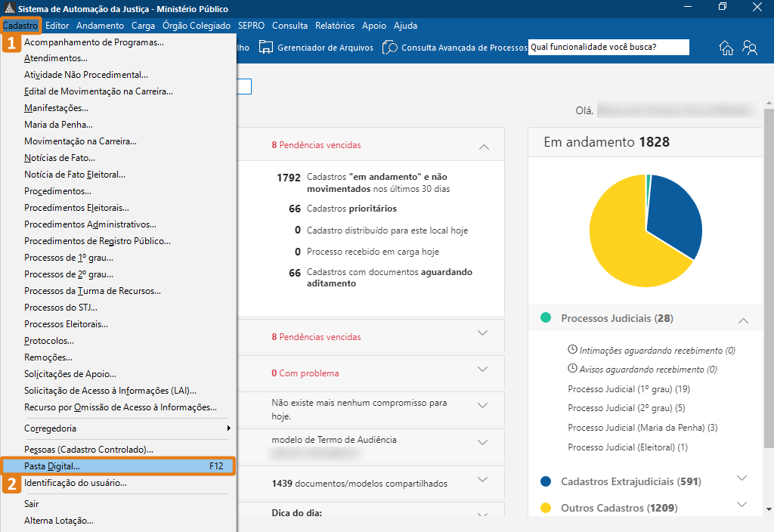Click the users icon in the top-right
Viewport: 774px width, 532px height.
click(x=750, y=48)
